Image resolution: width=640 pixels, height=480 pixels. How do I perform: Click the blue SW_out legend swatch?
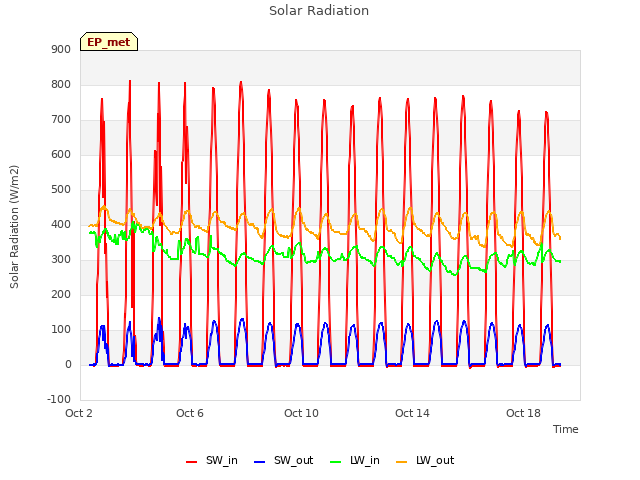(260, 462)
